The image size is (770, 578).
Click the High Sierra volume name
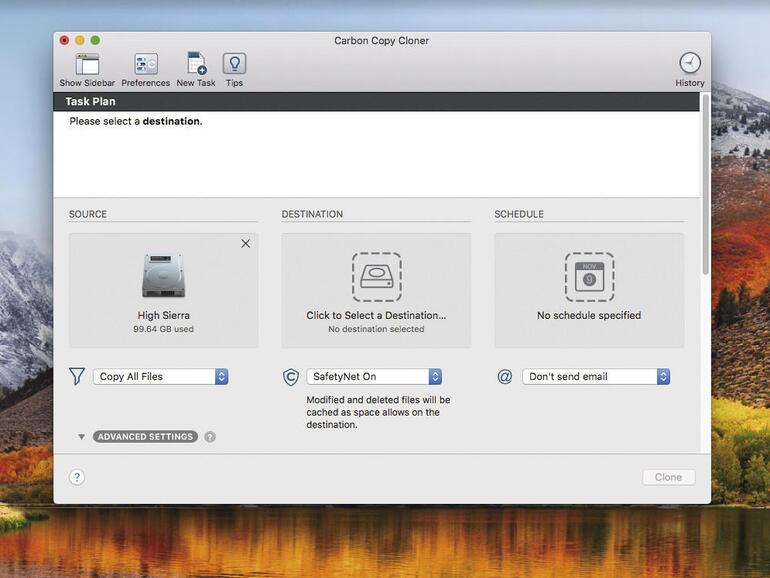coord(164,315)
